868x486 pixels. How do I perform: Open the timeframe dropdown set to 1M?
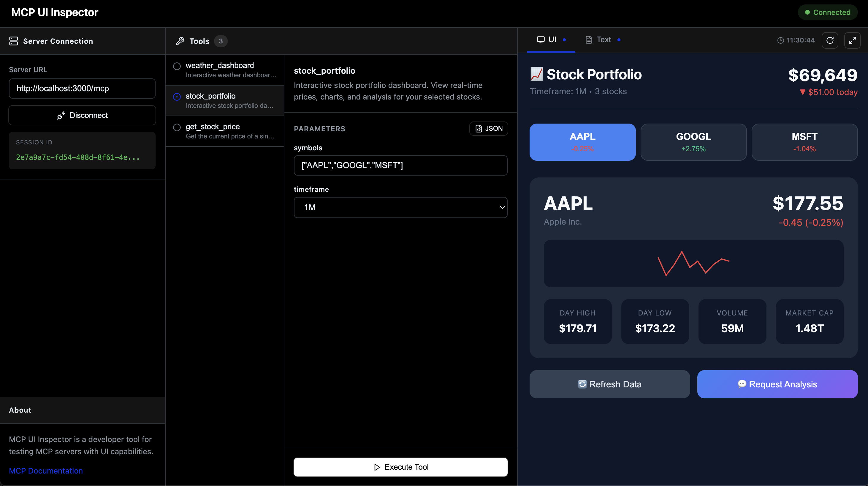coord(400,207)
